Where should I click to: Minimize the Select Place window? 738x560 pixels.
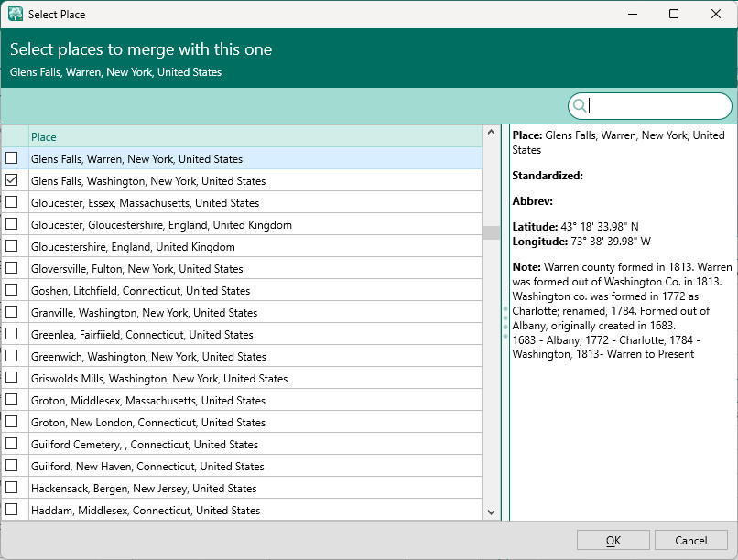[x=633, y=14]
